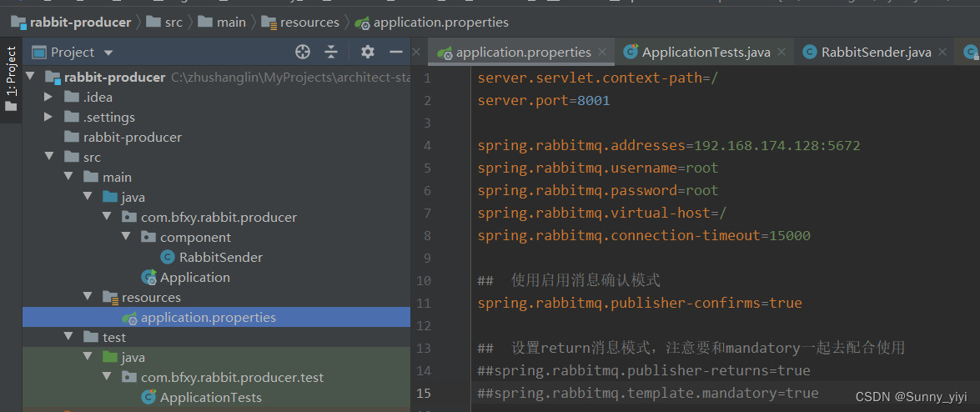
Task: Click application.properties breadcrumb in navigation bar
Action: coord(431,23)
